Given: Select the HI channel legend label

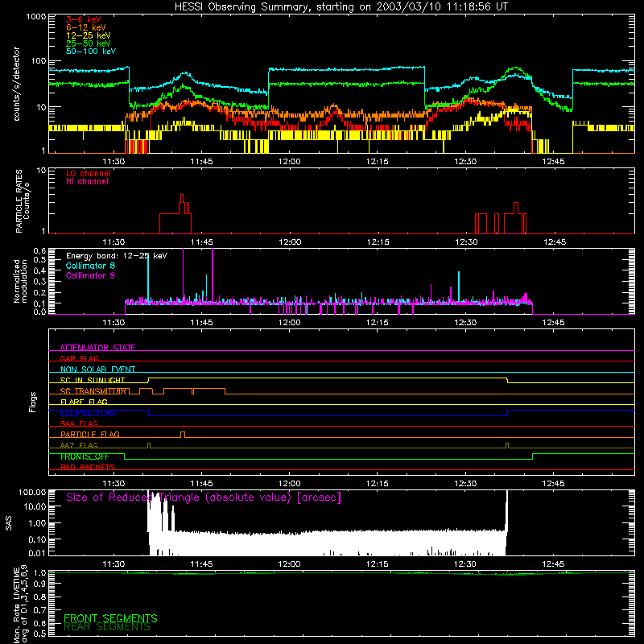Looking at the screenshot, I should coord(87,182).
